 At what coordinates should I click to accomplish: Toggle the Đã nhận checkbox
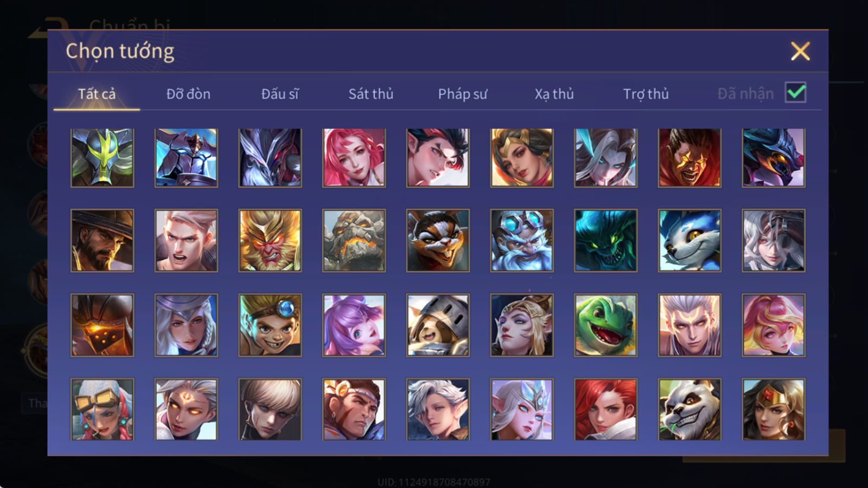[x=795, y=93]
